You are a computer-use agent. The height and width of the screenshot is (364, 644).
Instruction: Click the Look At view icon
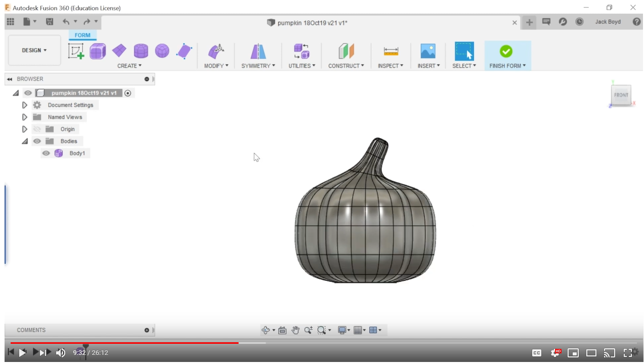[x=282, y=330]
